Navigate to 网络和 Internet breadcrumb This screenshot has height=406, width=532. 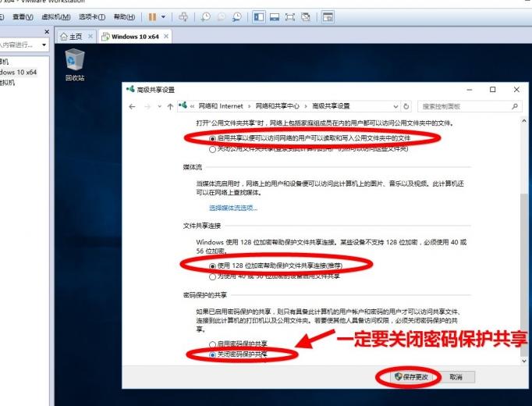pos(221,106)
